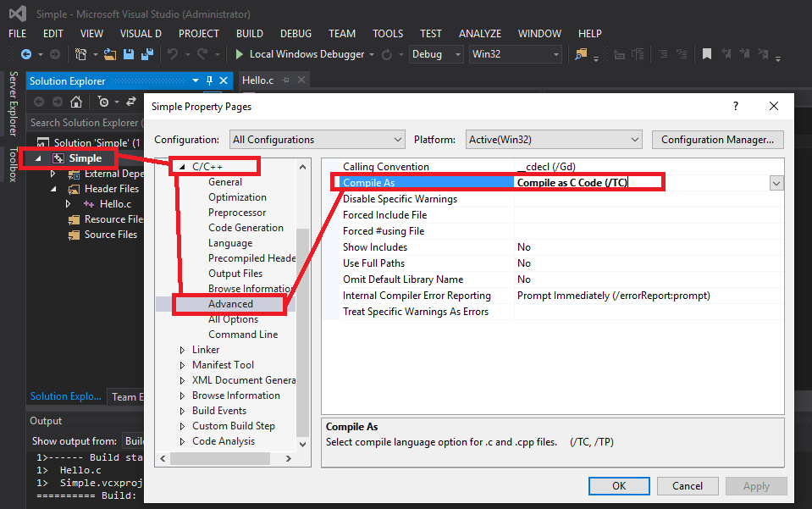This screenshot has width=812, height=509.
Task: Expand Hello.c in Solution Explorer
Action: 68,204
